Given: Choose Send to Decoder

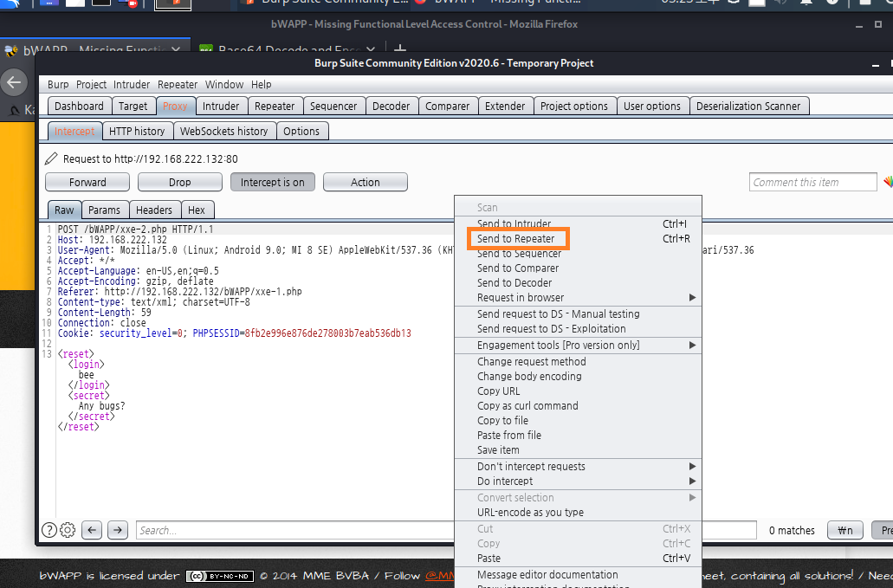Looking at the screenshot, I should [579, 283].
